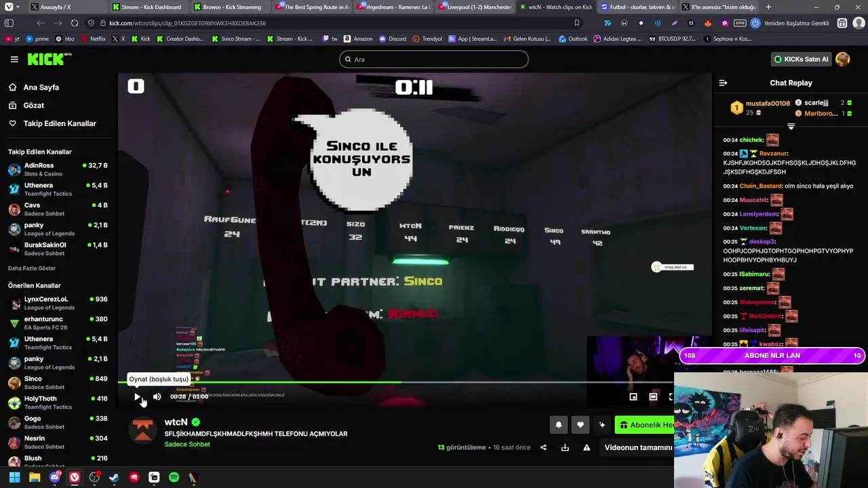This screenshot has width=868, height=488.
Task: Reload the page with the refresh button
Action: pos(75,23)
